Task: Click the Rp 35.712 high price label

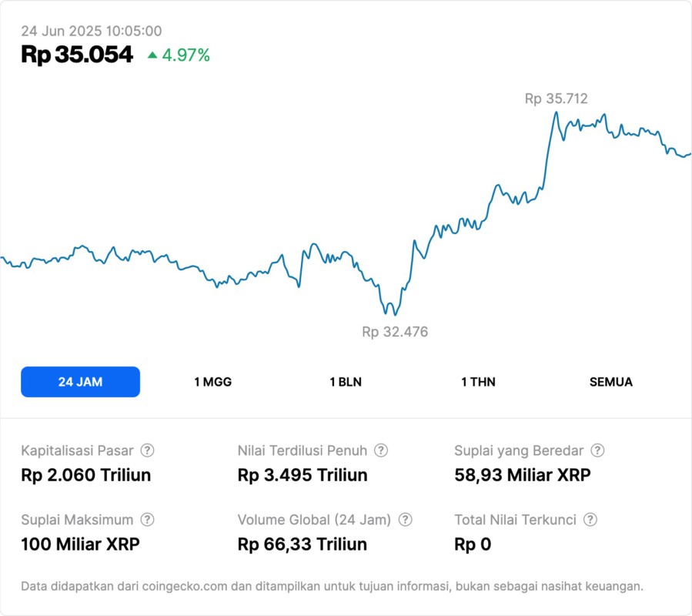Action: point(556,99)
